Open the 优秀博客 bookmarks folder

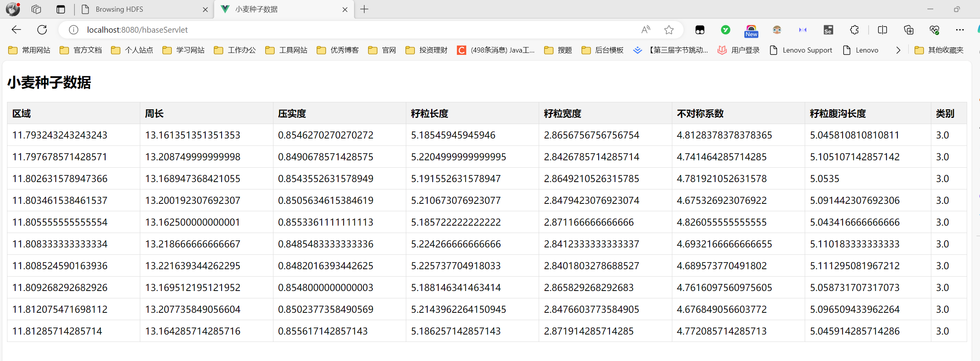(338, 50)
